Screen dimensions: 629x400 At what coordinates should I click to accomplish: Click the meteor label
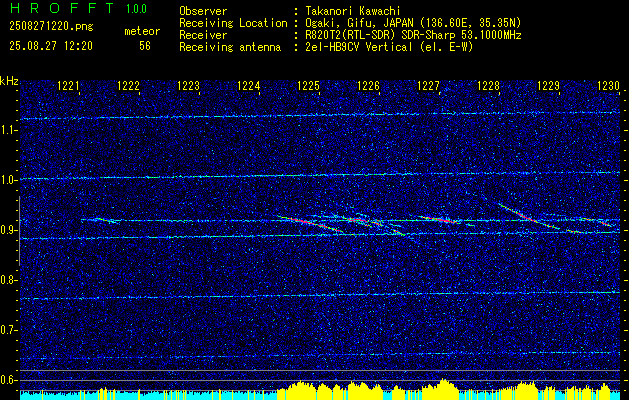click(x=142, y=31)
